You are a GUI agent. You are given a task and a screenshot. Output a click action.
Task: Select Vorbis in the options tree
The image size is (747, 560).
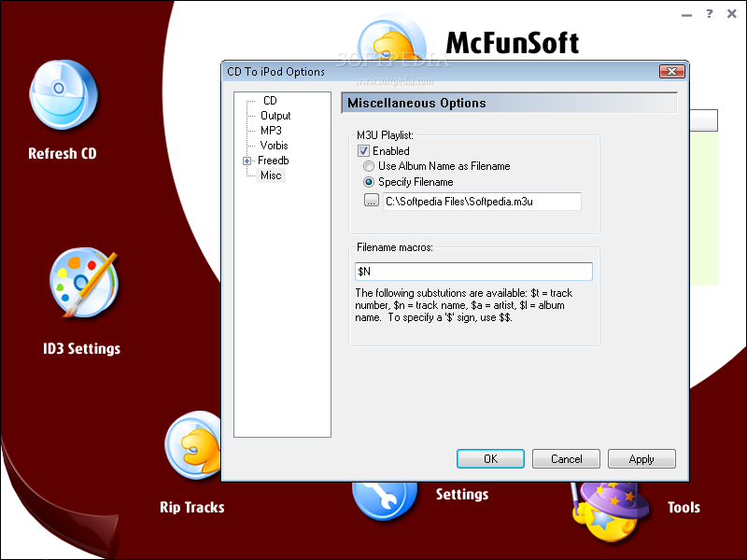[x=274, y=146]
